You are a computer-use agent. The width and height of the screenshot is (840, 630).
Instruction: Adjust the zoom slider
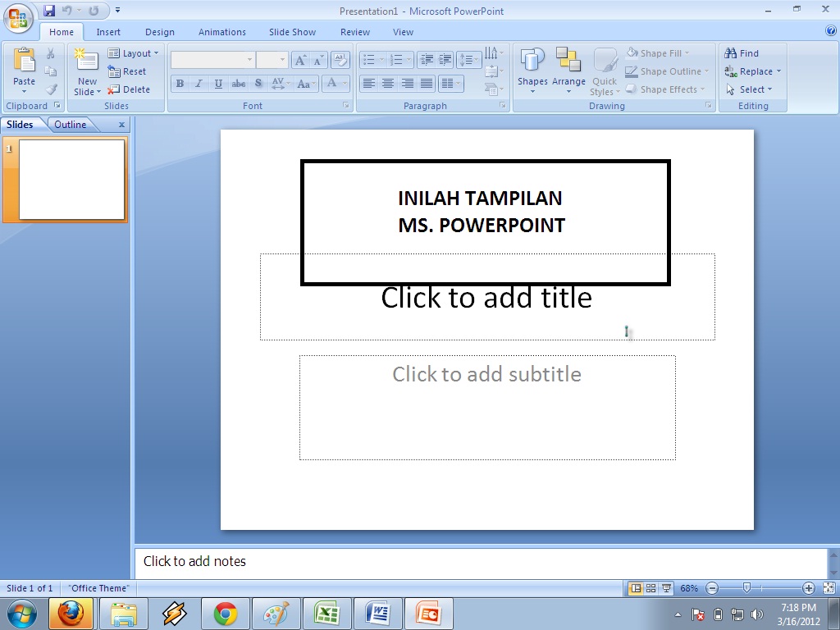(x=745, y=588)
